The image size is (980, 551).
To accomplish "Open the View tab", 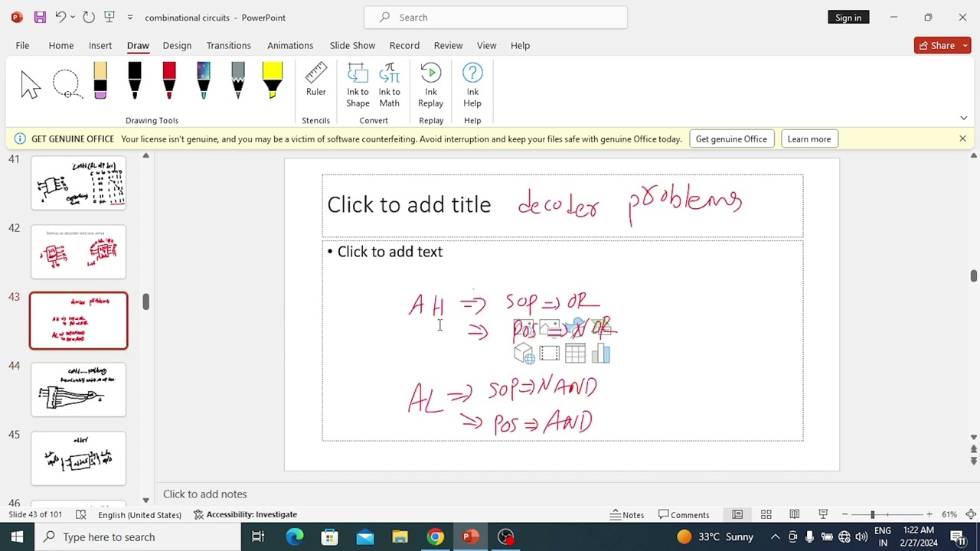I will click(486, 45).
